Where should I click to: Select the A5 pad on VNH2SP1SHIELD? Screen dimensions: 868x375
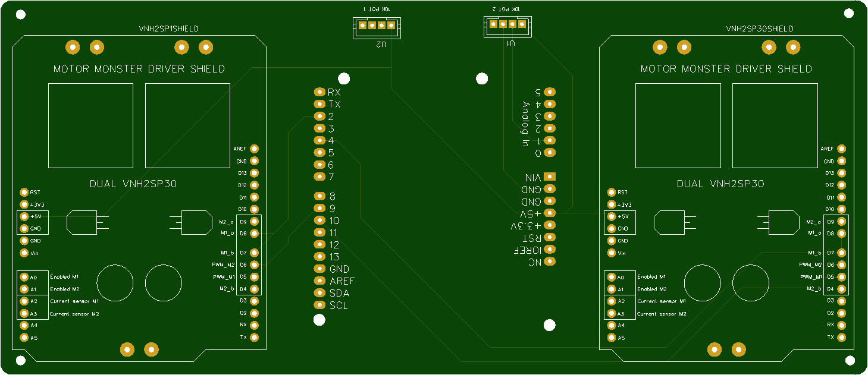pos(24,338)
